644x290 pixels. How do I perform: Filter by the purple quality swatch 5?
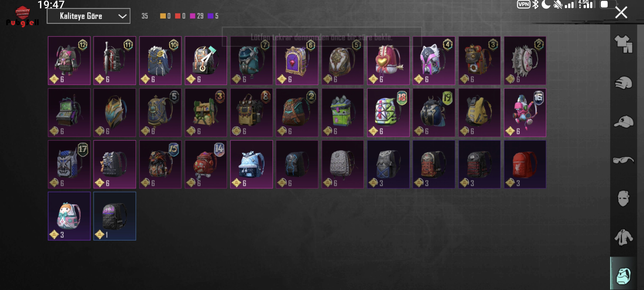213,16
